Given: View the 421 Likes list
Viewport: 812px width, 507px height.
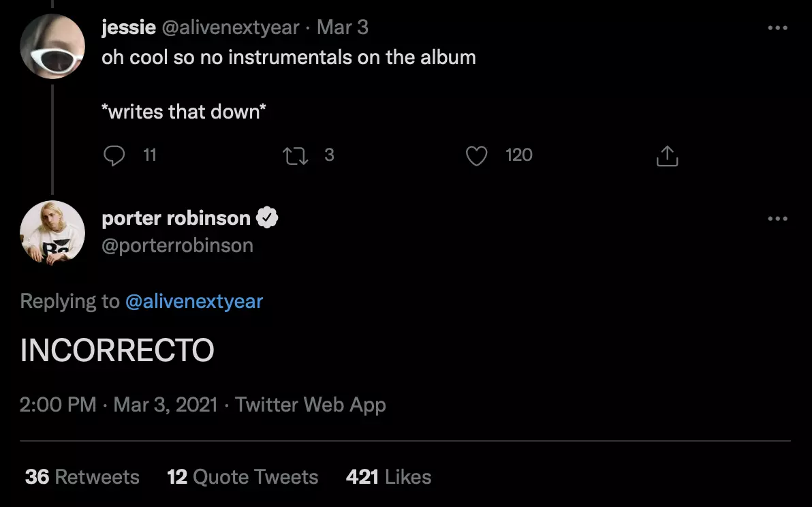Looking at the screenshot, I should tap(388, 477).
